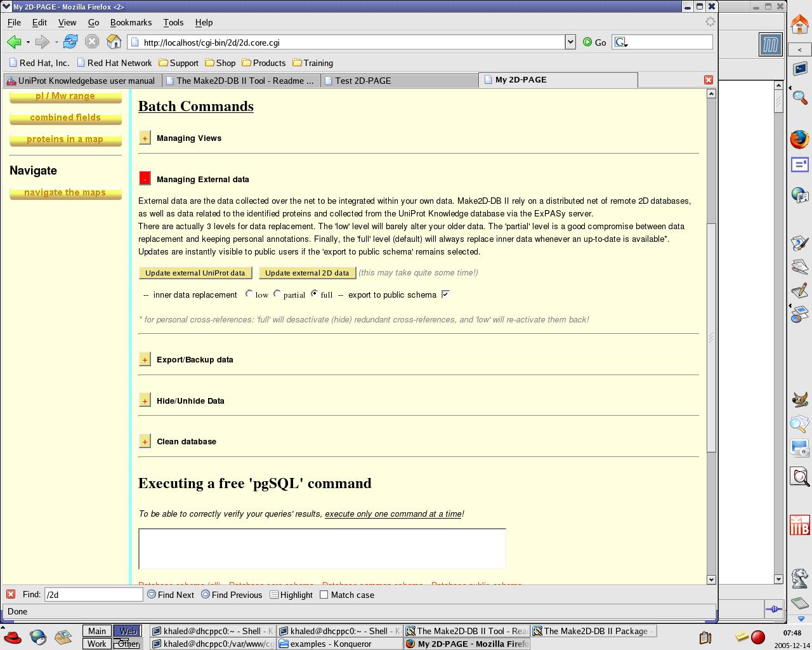Collapse the side panel with '<' button
This screenshot has height=650, width=812.
[x=799, y=50]
